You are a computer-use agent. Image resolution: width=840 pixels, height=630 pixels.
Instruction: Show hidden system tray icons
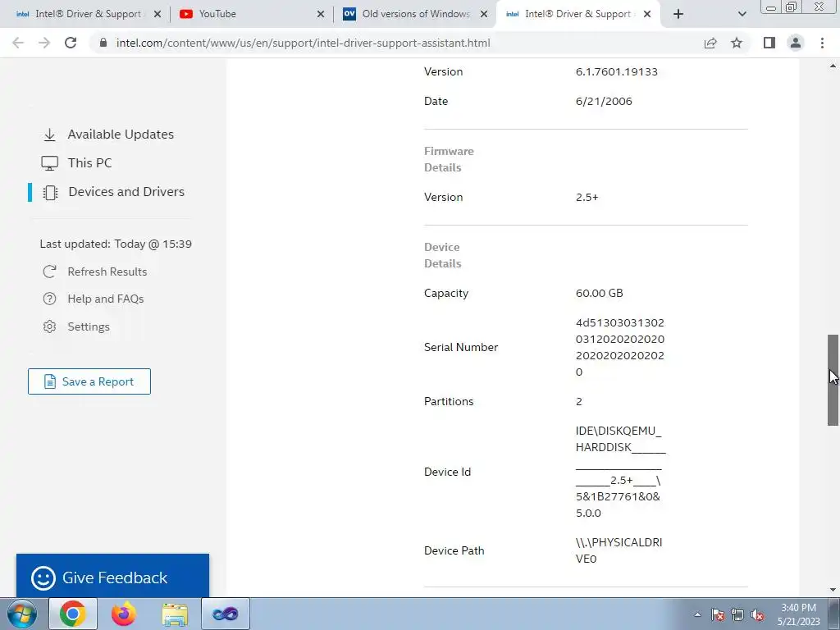pos(697,614)
